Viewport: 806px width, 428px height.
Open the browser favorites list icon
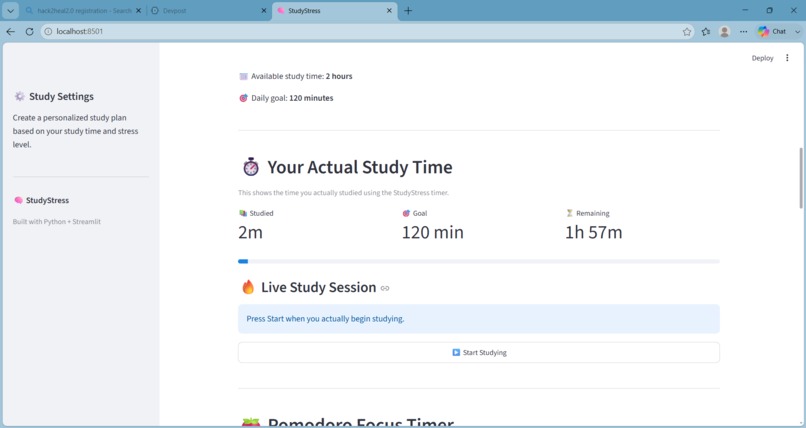[706, 31]
